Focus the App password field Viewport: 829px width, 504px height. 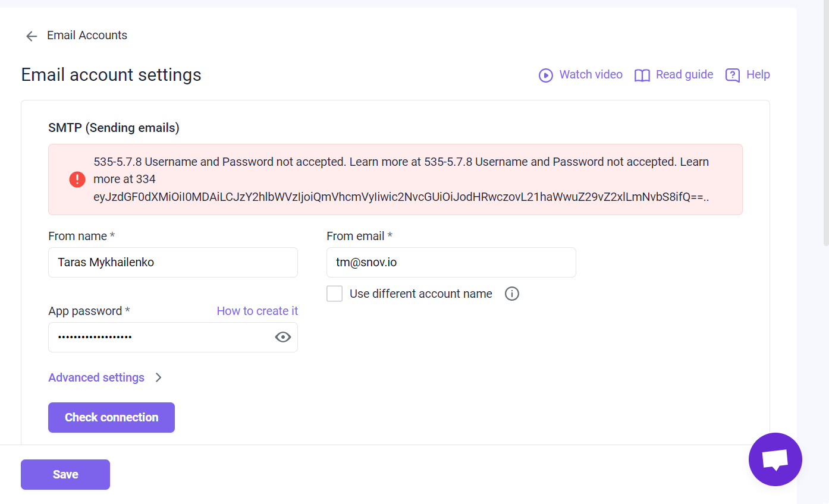[x=161, y=337]
